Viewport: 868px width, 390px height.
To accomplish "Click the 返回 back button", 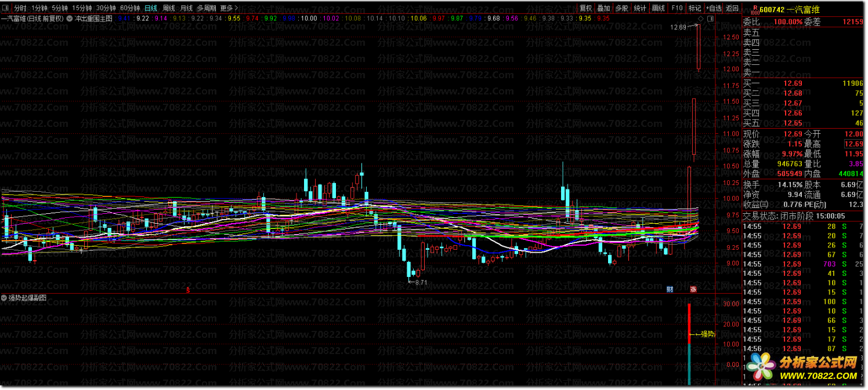I will point(732,8).
